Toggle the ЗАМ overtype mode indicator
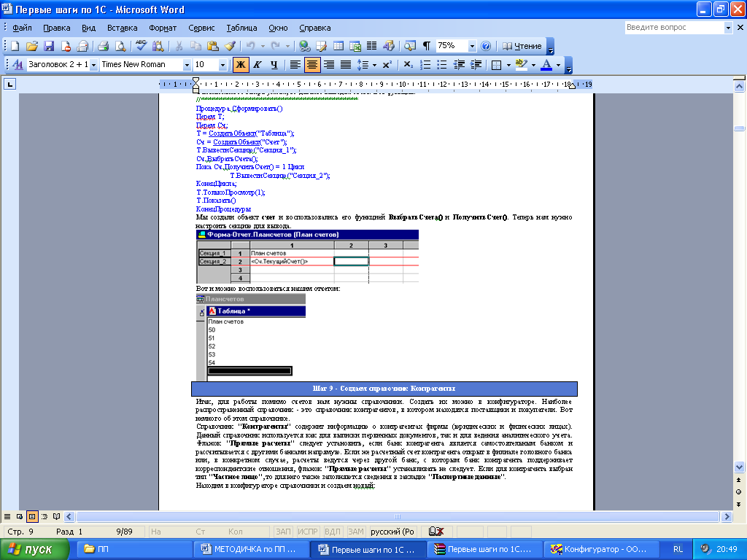Viewport: 747px width, 560px height. click(x=356, y=532)
